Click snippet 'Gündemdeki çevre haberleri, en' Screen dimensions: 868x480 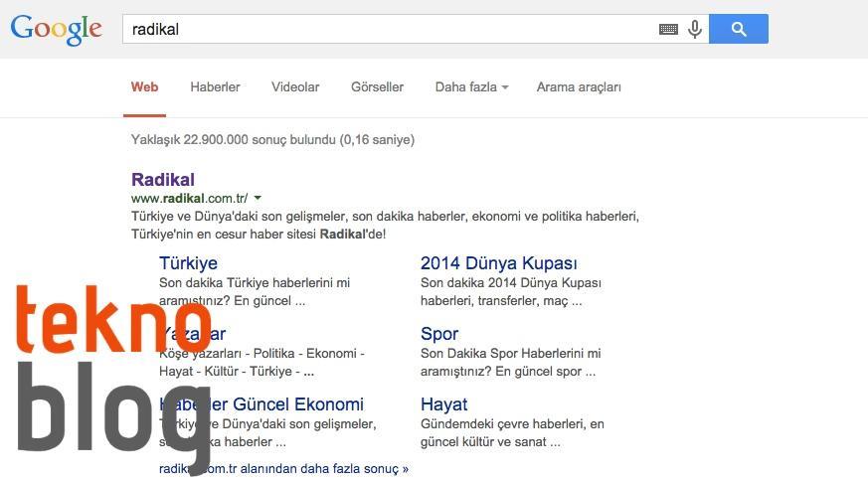512,423
